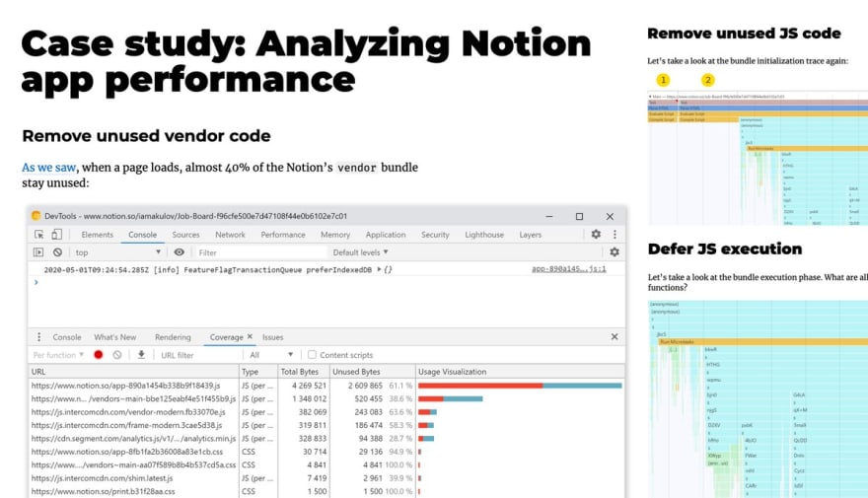The height and width of the screenshot is (498, 868).
Task: Open the Application tab
Action: coord(386,235)
